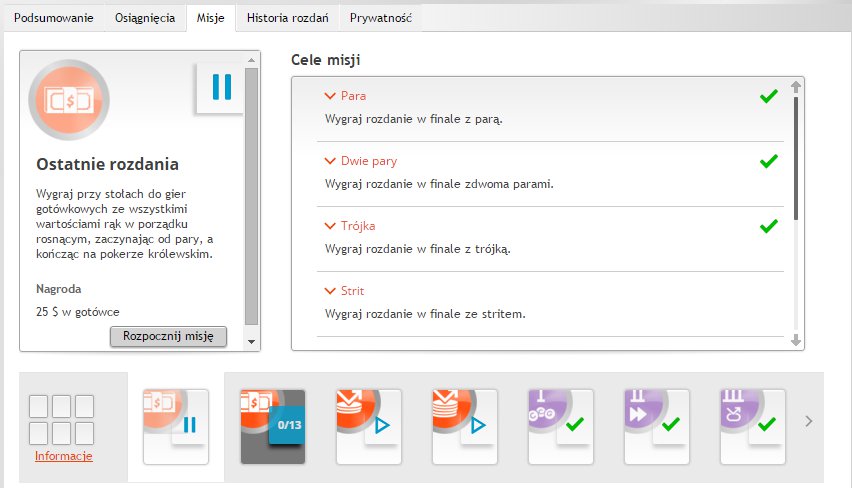
Task: Select the mission tile showing 0/13 progress
Action: click(x=272, y=427)
